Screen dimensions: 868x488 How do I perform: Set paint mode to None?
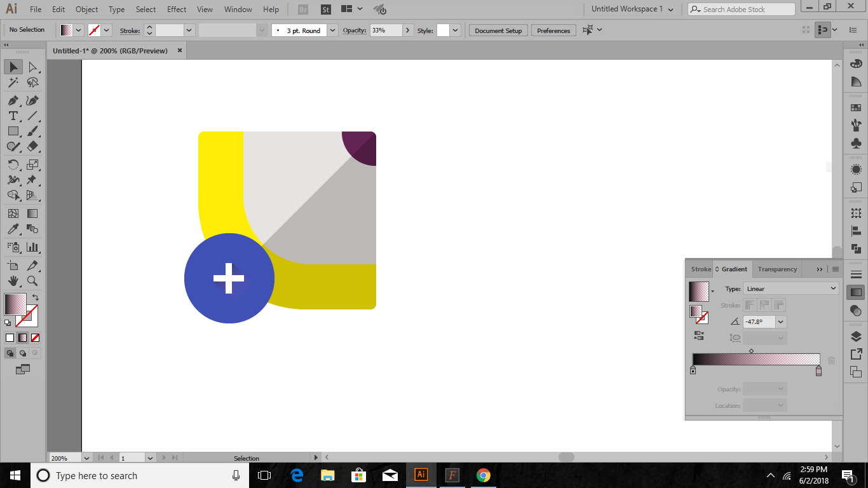[x=36, y=338]
